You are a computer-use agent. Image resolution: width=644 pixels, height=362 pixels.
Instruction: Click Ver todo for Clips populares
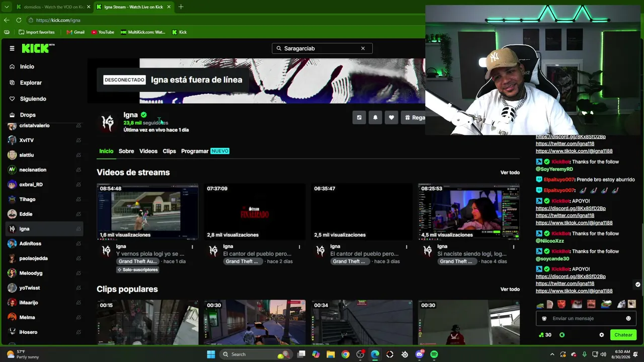click(x=510, y=289)
